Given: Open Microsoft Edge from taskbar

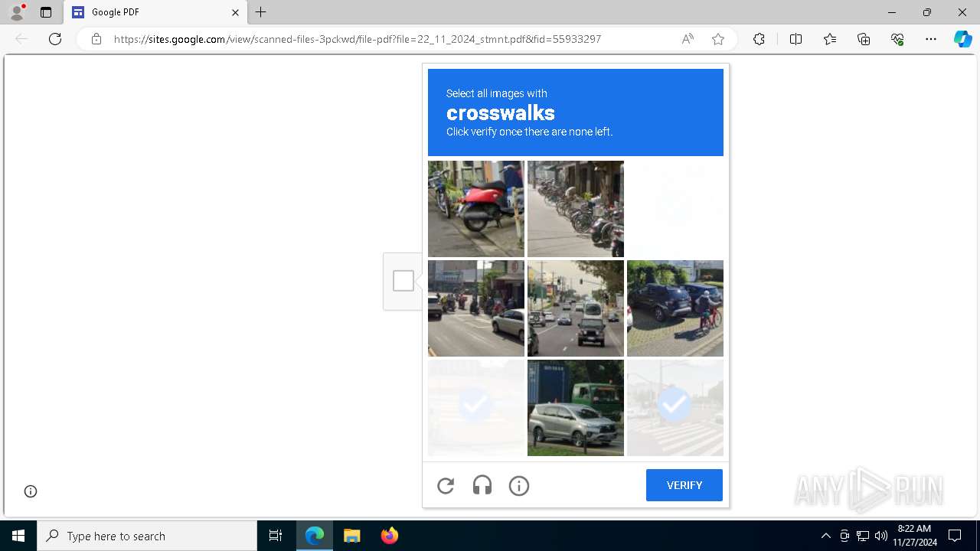Looking at the screenshot, I should pyautogui.click(x=315, y=536).
